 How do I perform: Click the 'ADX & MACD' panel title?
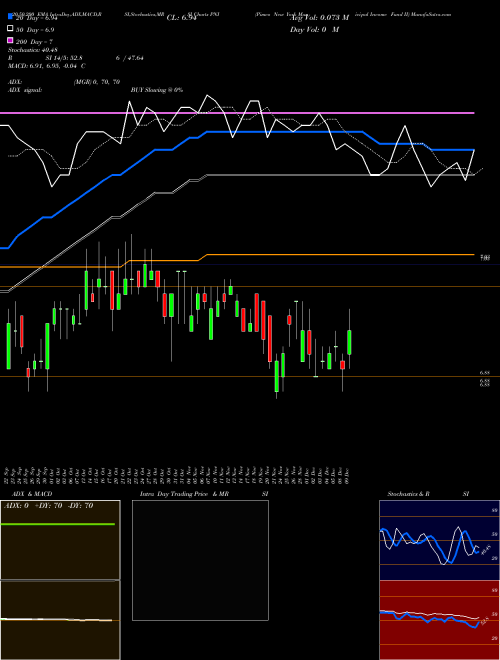(32, 494)
